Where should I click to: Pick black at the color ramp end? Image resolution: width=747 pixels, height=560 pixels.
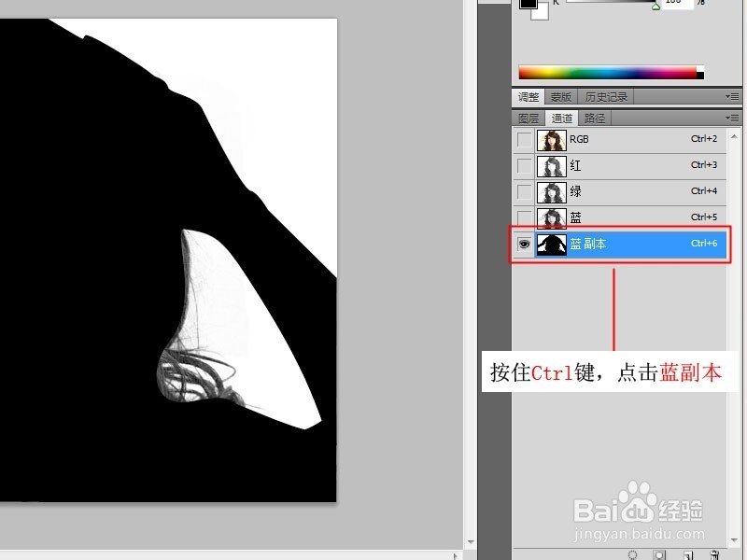(x=700, y=76)
